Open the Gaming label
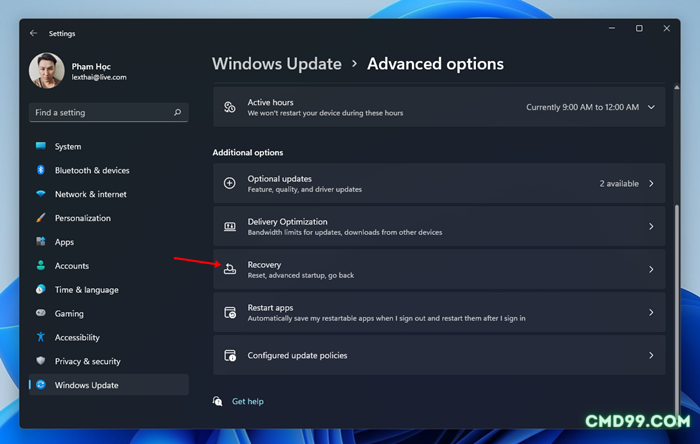700x444 pixels. click(69, 314)
